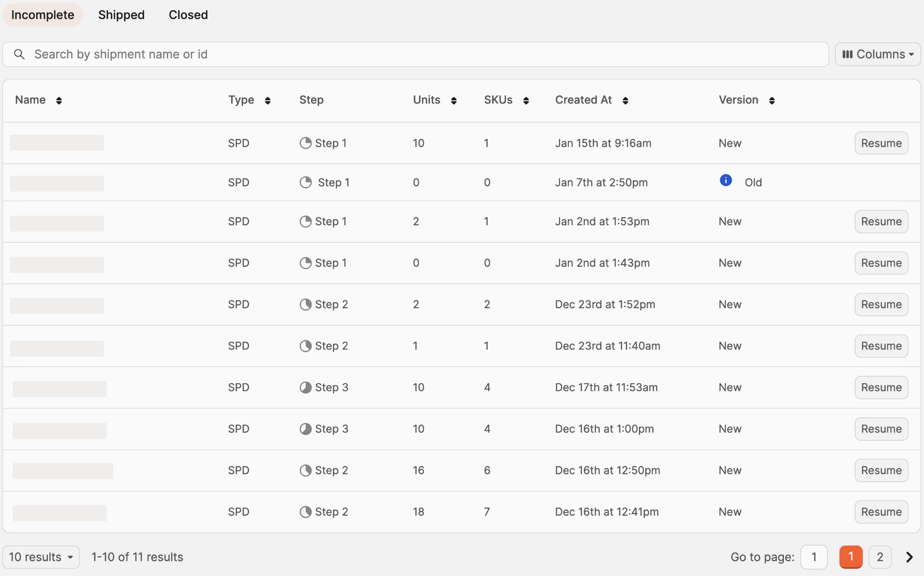Image resolution: width=924 pixels, height=576 pixels.
Task: Click '1-10 of 11 results' text
Action: [x=137, y=557]
